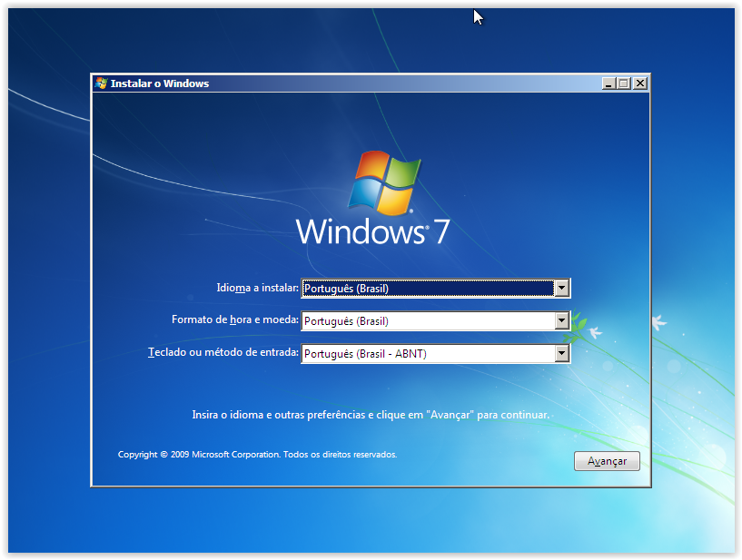This screenshot has height=560, width=742.
Task: Minimize the Instalar o Windows window
Action: point(608,84)
